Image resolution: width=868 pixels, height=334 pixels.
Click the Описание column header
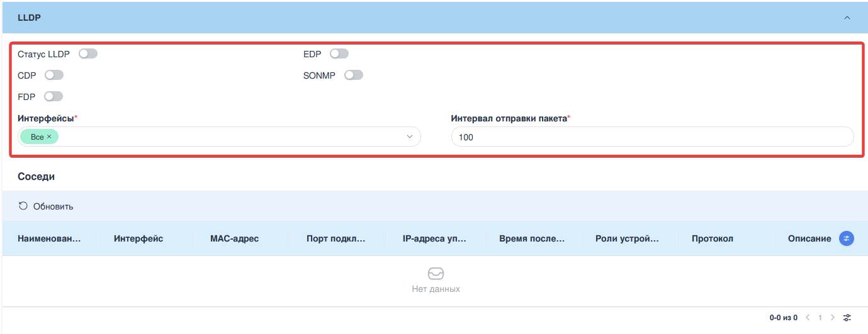[x=809, y=239]
